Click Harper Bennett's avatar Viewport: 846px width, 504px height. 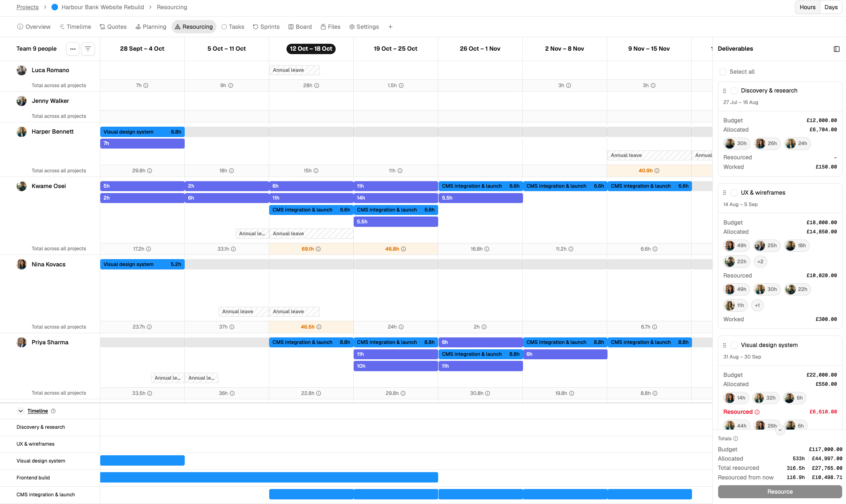tap(22, 132)
